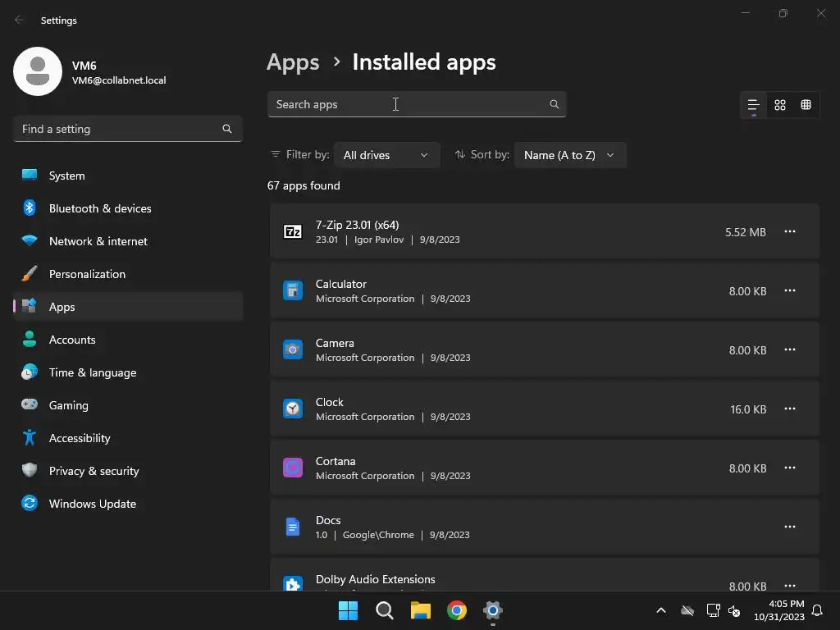840x630 pixels.
Task: Open more options for 7-Zip
Action: (790, 231)
